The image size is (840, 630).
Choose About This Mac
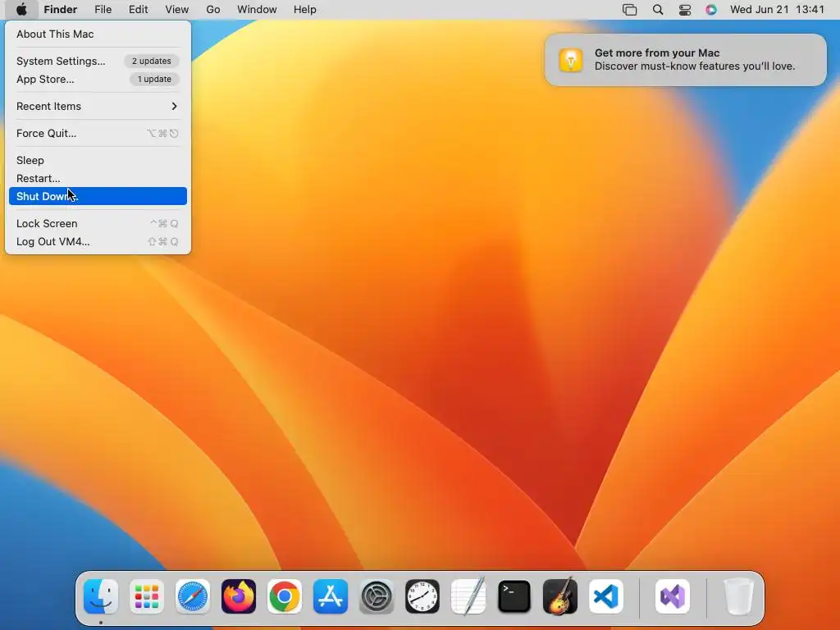click(x=98, y=34)
